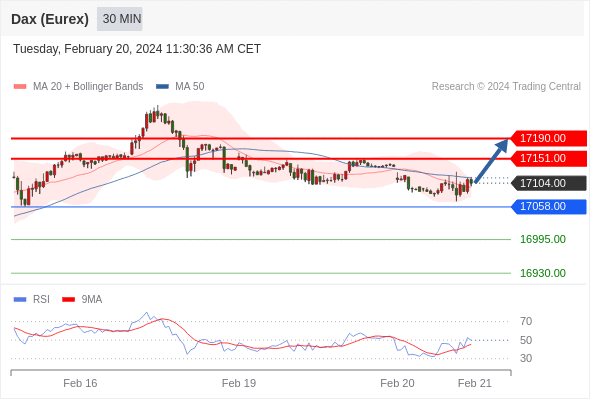This screenshot has width=590, height=400.
Task: Click the 16930.00 support level label
Action: 543,273
